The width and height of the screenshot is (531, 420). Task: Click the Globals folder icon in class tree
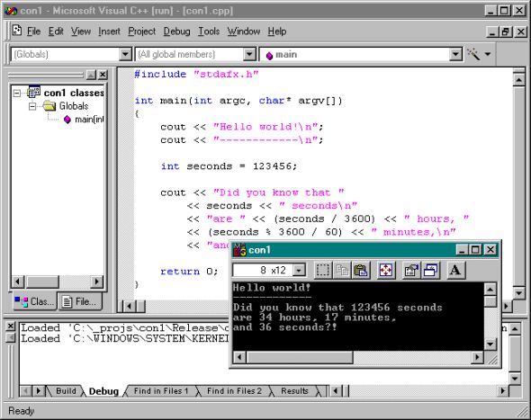[x=49, y=106]
